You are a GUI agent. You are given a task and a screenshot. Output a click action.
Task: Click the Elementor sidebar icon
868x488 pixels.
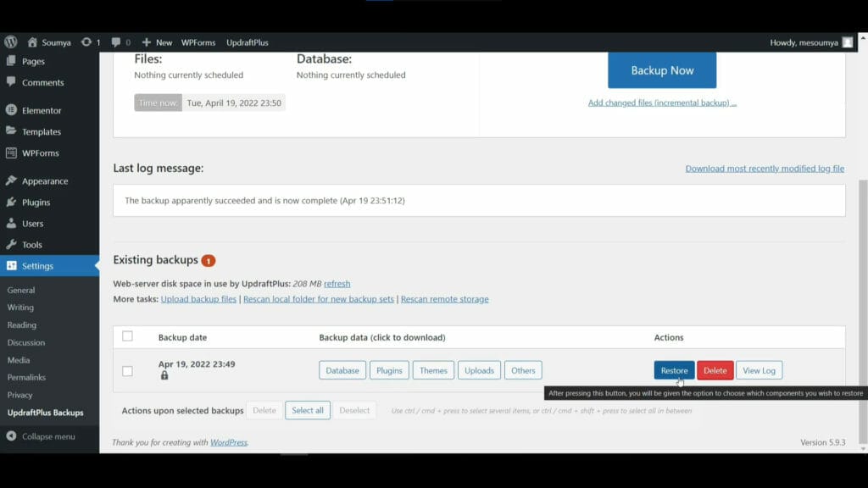click(x=11, y=110)
